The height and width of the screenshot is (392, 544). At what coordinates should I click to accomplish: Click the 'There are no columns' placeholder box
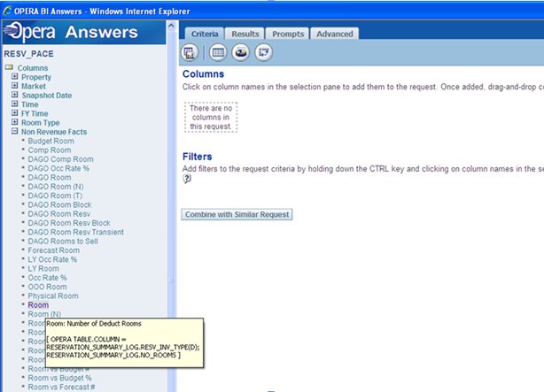pos(211,117)
